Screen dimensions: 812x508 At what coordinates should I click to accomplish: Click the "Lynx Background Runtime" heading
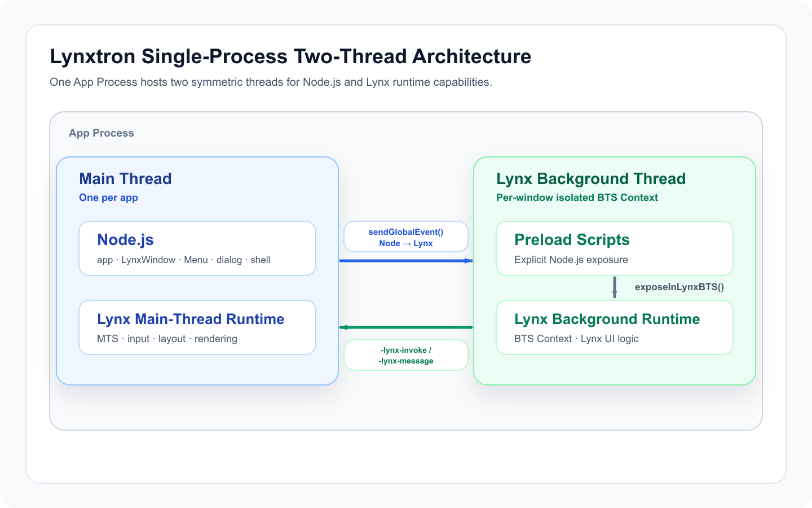(x=607, y=319)
